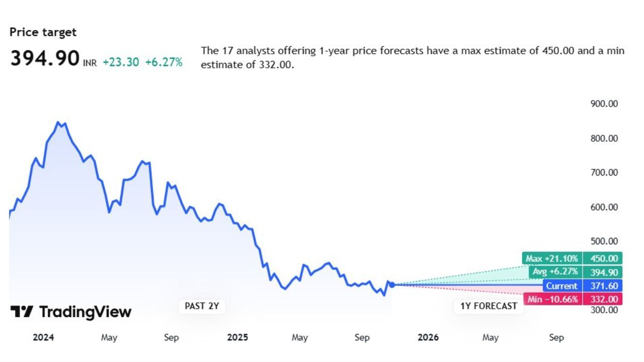Screen dimensions: 644x362
Task: Open the TradingView wordmark link
Action: (85, 312)
